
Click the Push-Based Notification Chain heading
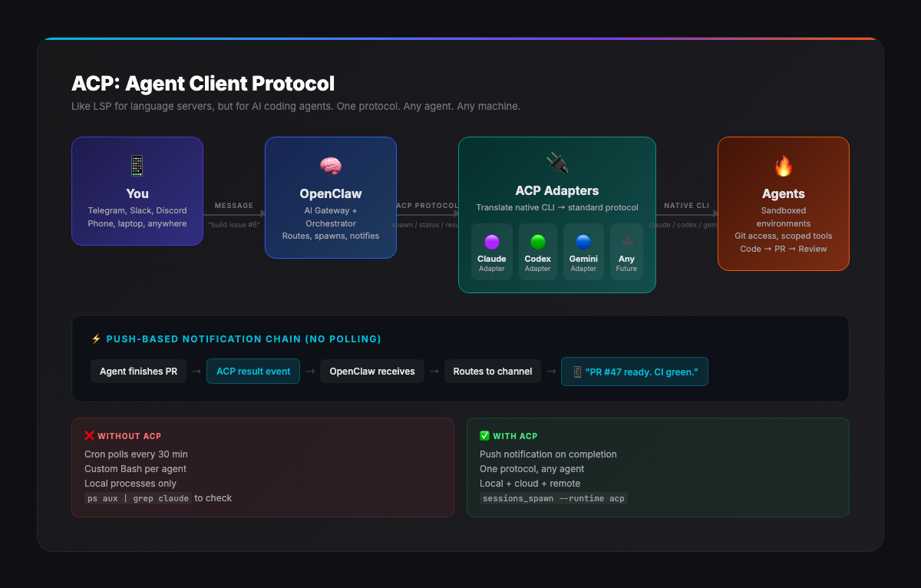click(x=243, y=339)
